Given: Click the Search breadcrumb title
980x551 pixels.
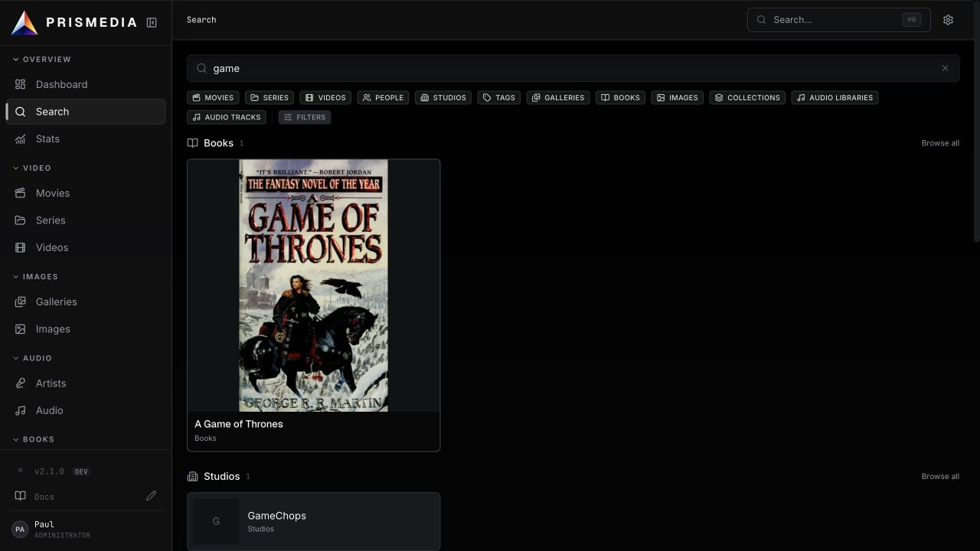Looking at the screenshot, I should (201, 20).
